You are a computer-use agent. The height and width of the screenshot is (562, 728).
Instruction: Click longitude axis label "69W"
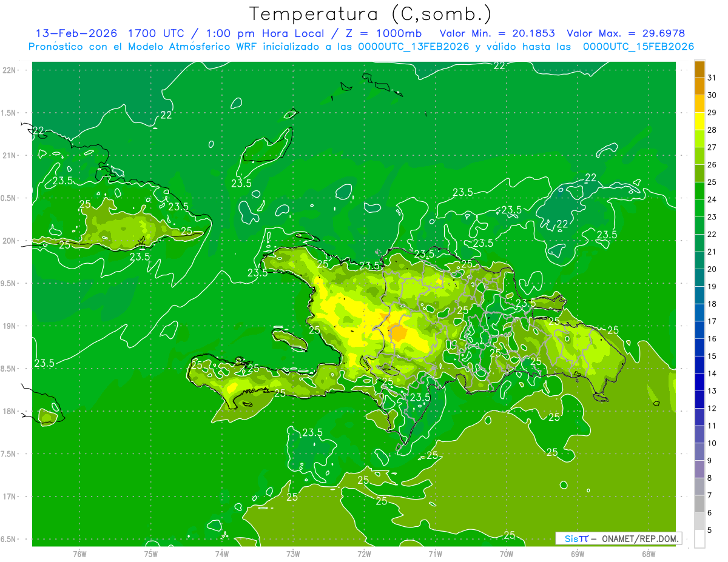pos(578,554)
